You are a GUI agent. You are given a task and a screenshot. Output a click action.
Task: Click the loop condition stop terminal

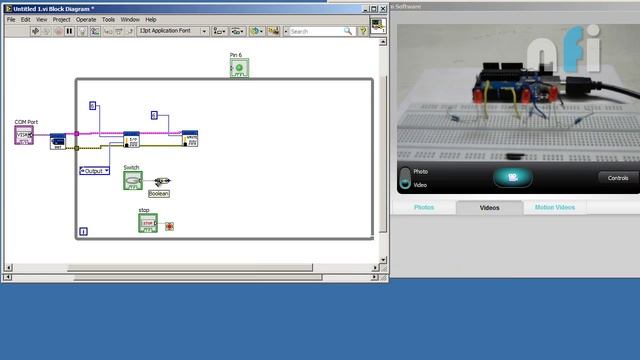coord(169,226)
